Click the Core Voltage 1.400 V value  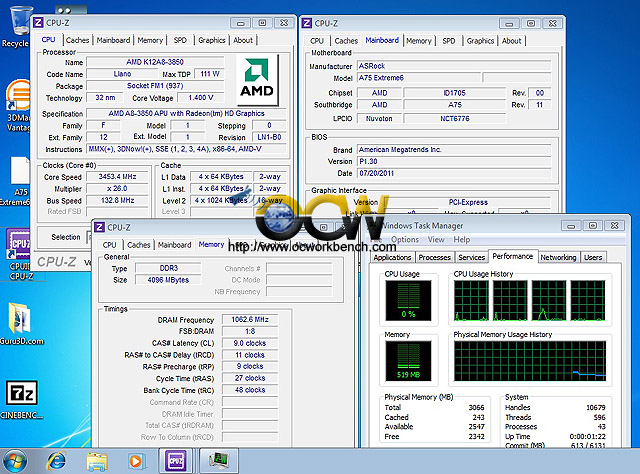click(200, 98)
